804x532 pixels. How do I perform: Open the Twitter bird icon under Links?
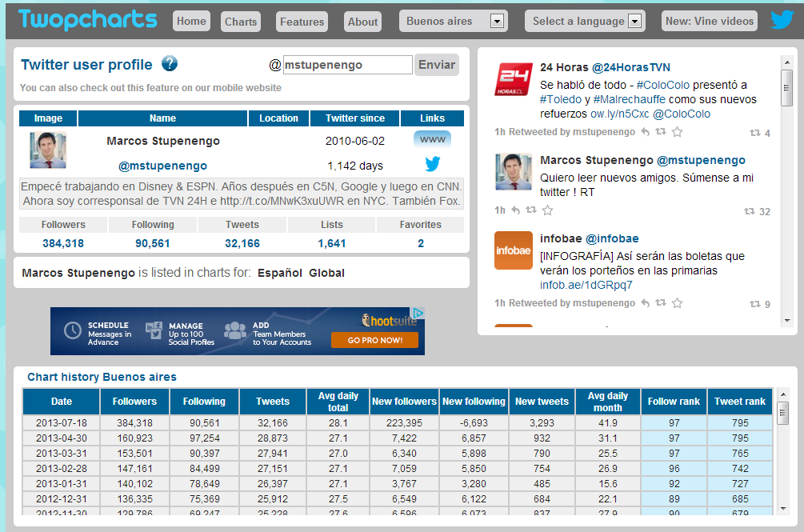coord(432,165)
